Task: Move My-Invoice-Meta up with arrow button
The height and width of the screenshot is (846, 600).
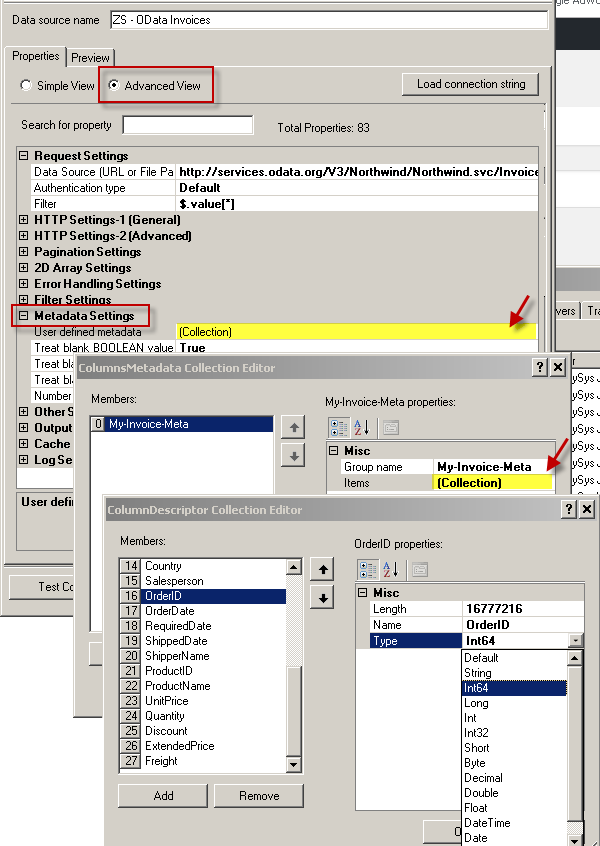Action: click(294, 428)
